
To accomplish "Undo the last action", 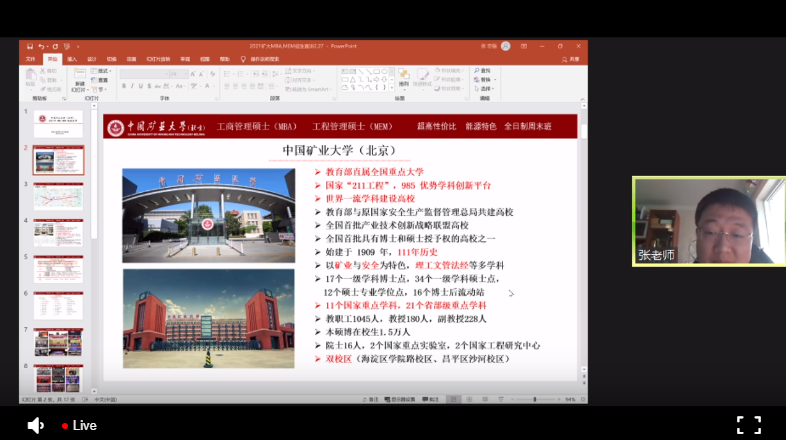I will (41, 46).
